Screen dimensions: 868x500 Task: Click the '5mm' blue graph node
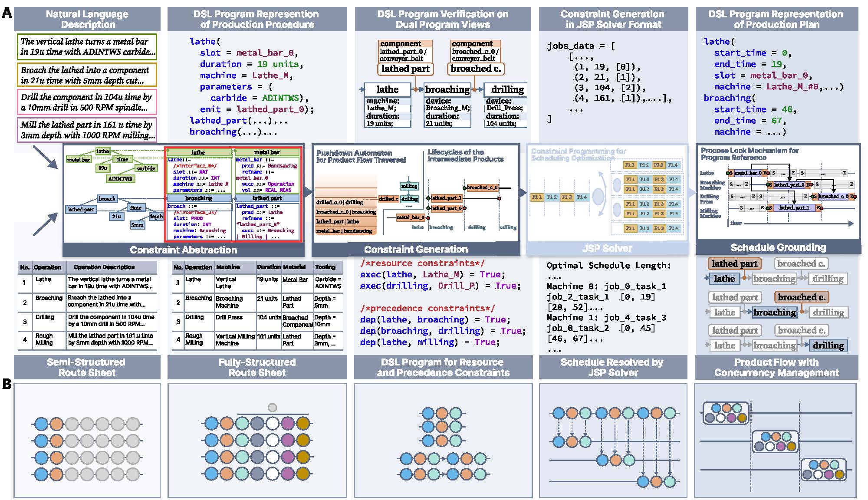(137, 225)
